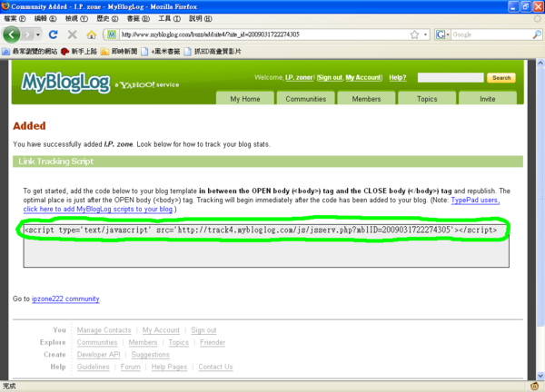Click the MyBlogLog search text field
Image resolution: width=545 pixels, height=392 pixels.
coord(451,77)
